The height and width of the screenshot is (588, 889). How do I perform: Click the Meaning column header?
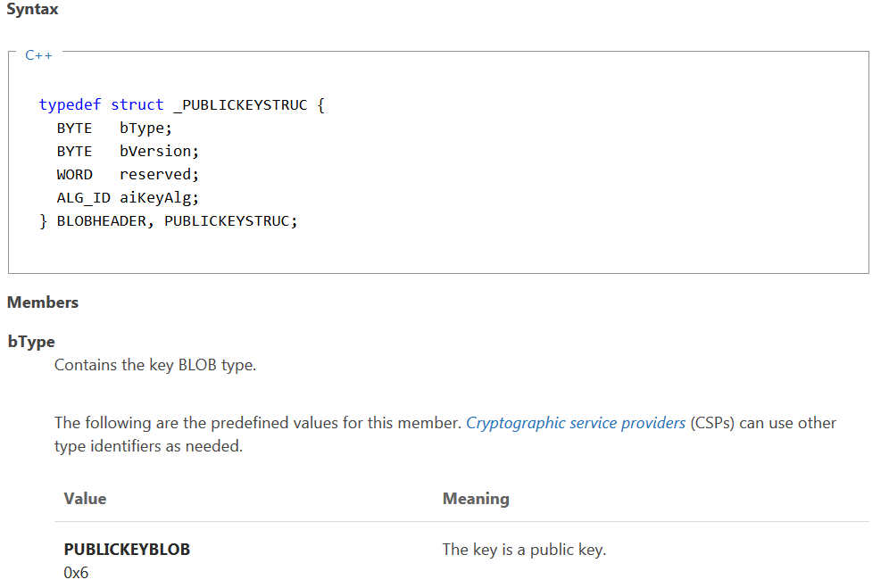coord(476,499)
